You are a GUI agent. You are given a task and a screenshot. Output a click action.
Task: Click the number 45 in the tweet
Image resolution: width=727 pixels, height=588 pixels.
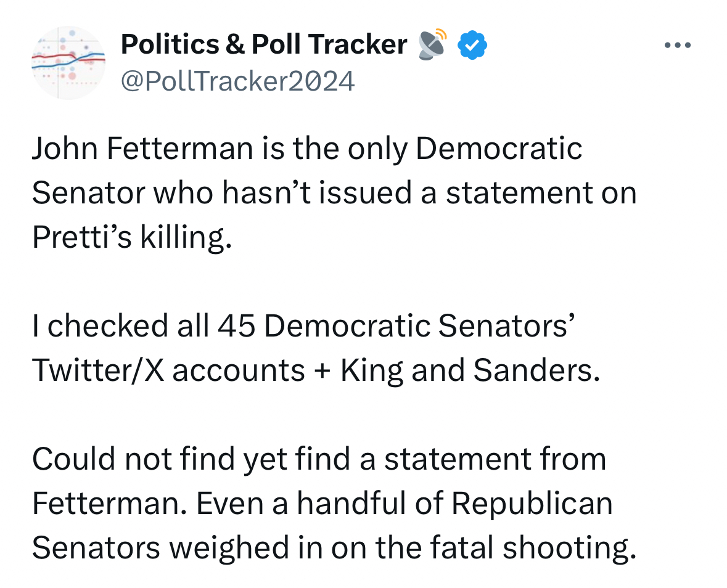click(236, 326)
